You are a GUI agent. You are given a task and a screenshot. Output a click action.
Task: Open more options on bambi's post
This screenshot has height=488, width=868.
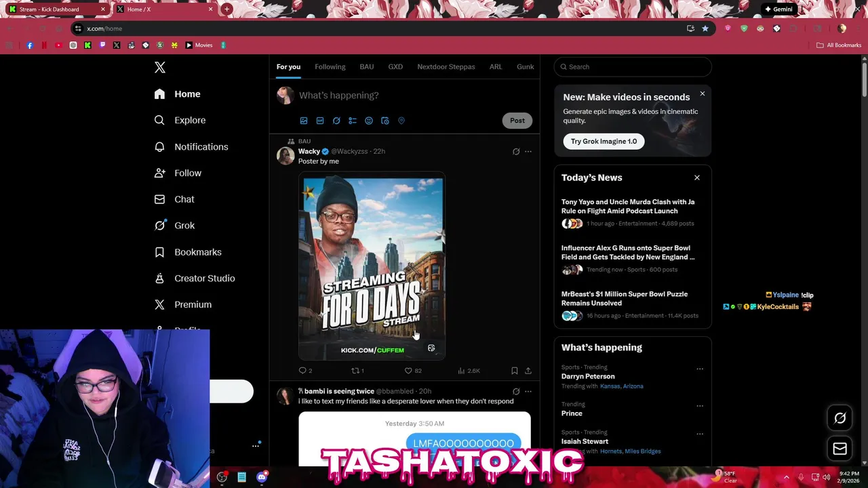[528, 392]
